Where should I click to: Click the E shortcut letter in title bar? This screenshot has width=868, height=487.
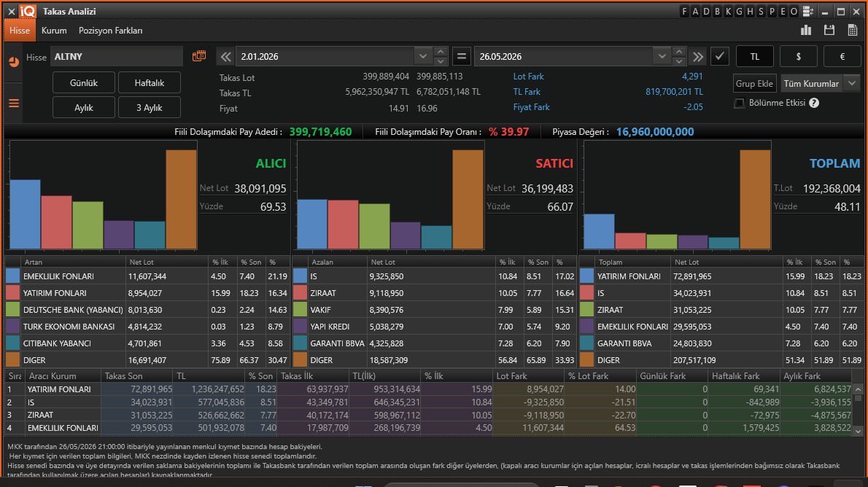[783, 11]
